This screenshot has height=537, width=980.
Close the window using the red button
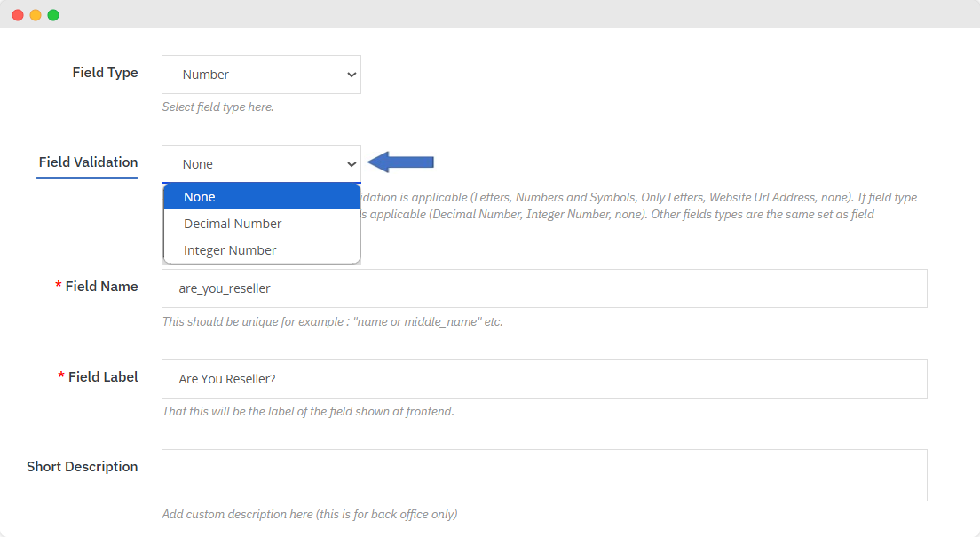[18, 15]
